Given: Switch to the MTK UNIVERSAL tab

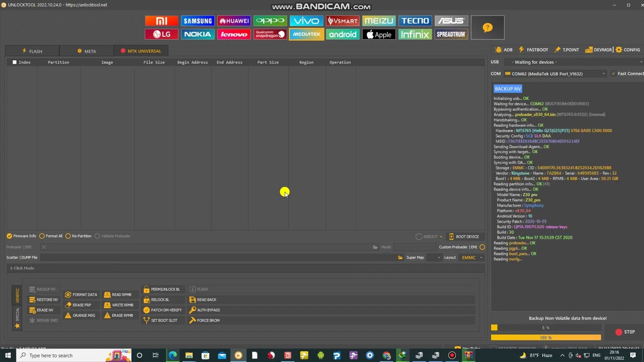Looking at the screenshot, I should 141,51.
